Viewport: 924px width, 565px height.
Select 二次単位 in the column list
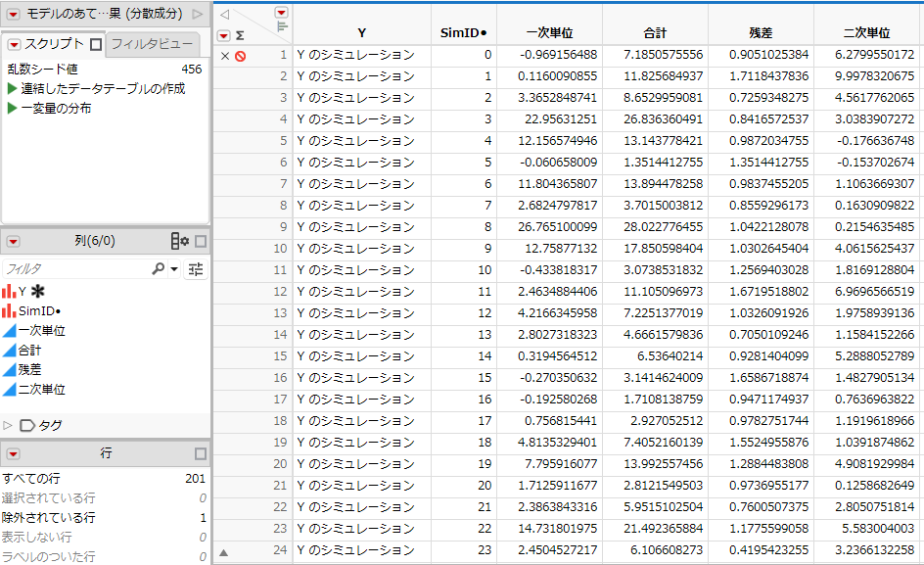41,390
